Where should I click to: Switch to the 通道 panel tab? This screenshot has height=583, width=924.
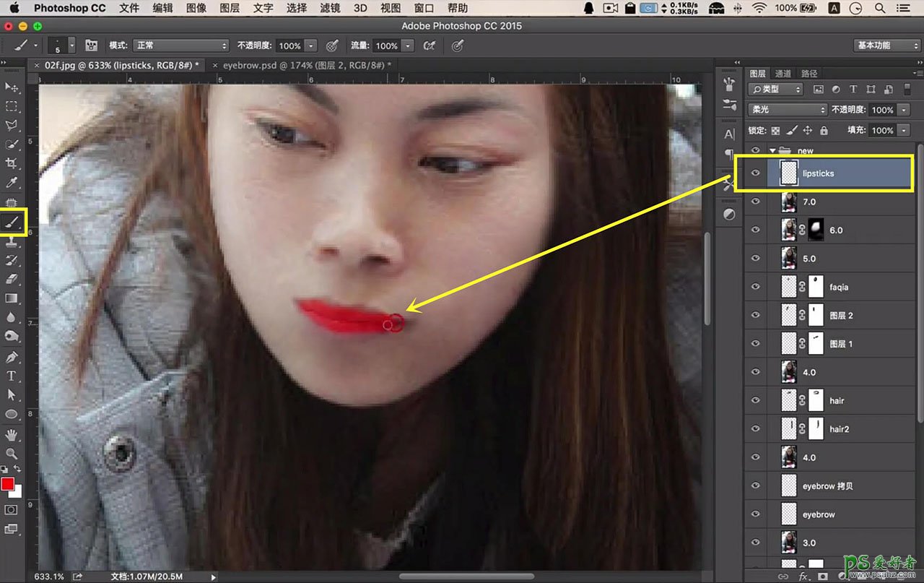[783, 73]
